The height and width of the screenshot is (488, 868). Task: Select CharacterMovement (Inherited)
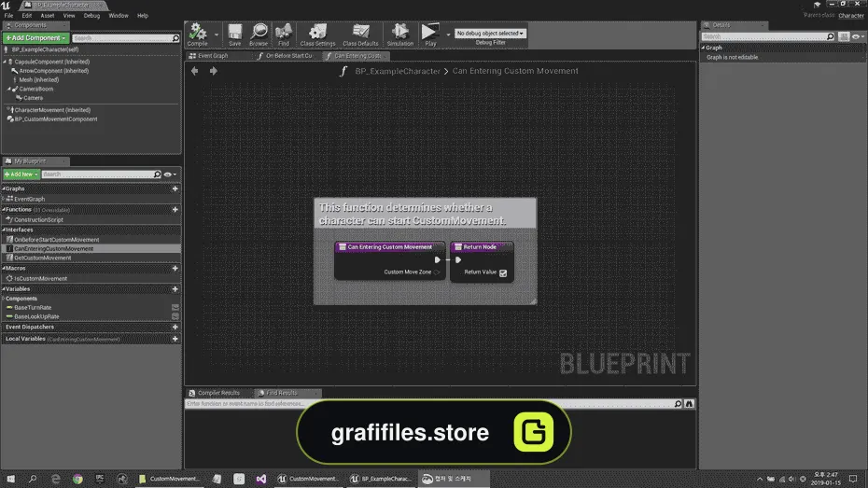coord(52,110)
